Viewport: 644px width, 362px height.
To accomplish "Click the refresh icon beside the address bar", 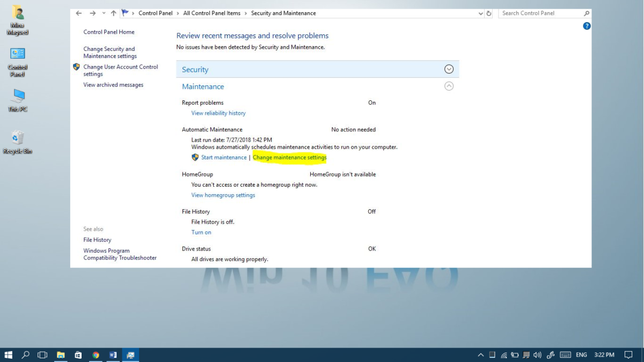I will [488, 13].
